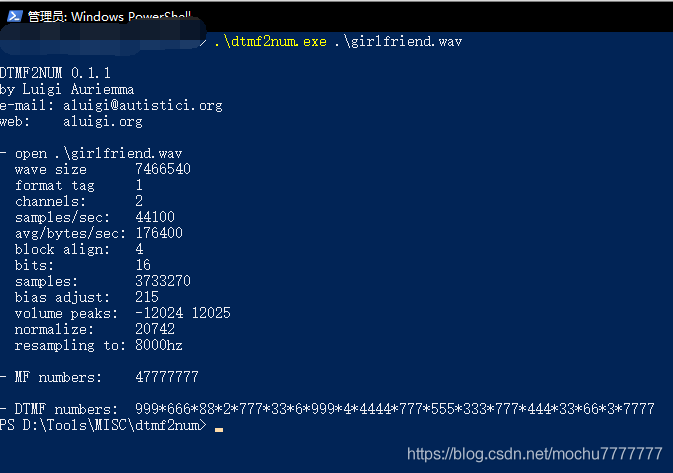Click the dtmf2num.exe command text
673x473 pixels.
click(x=270, y=42)
